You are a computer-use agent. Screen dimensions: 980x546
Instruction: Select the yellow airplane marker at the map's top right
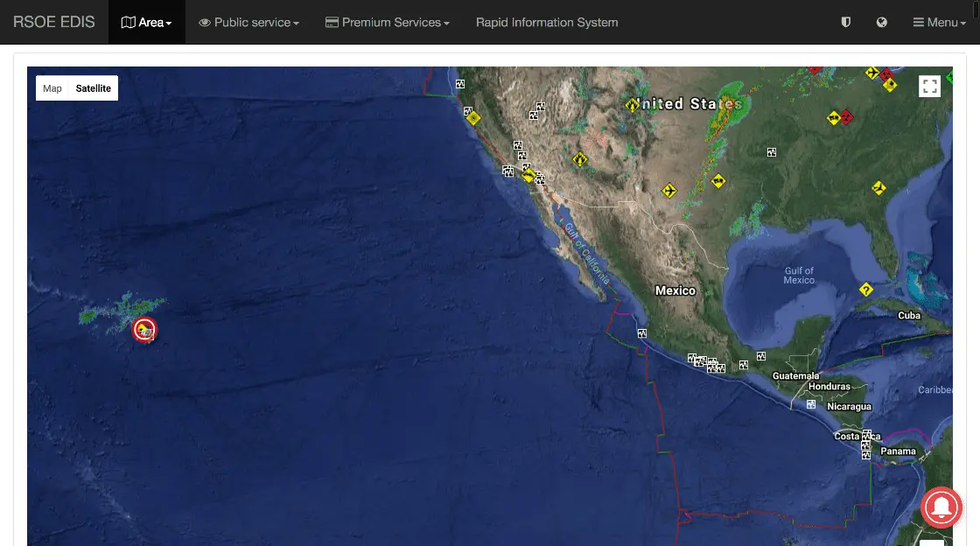871,73
